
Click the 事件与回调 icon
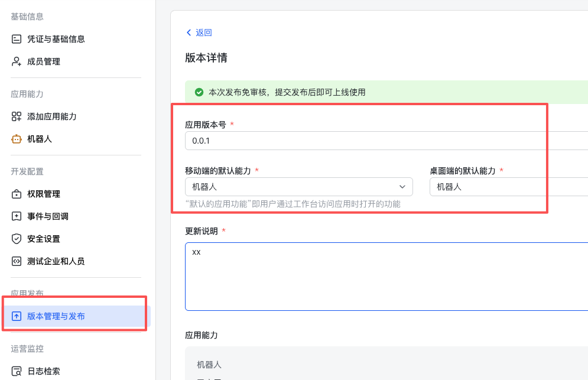(17, 216)
